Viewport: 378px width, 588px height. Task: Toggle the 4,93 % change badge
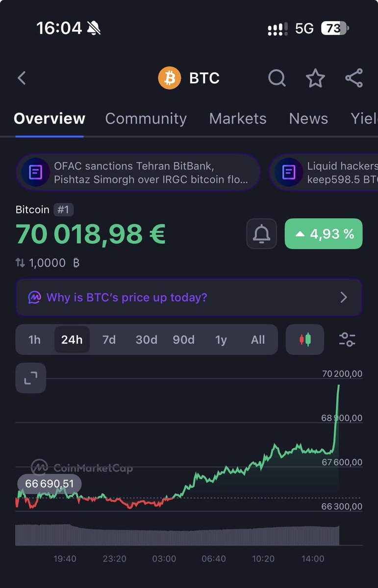(x=324, y=233)
